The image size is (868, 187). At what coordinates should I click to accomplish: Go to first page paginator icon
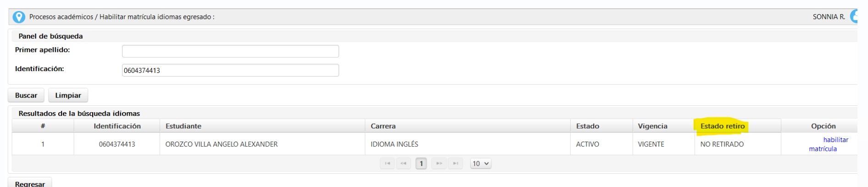pos(387,164)
